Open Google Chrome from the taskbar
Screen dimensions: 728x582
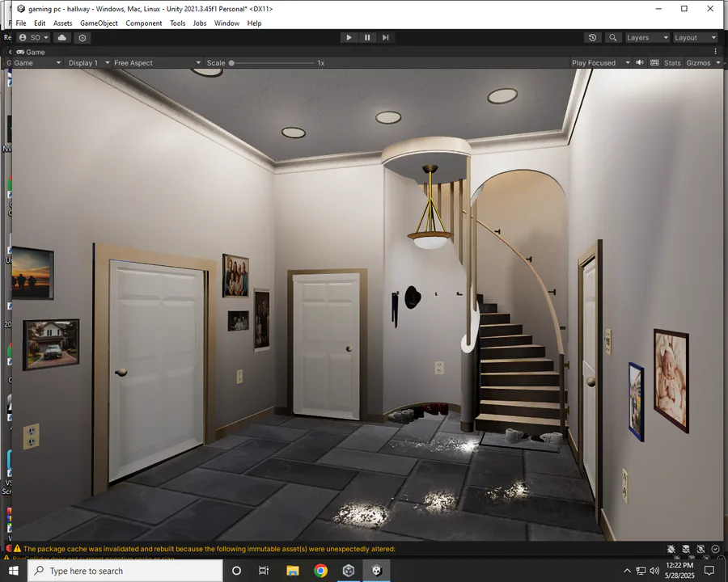click(320, 571)
